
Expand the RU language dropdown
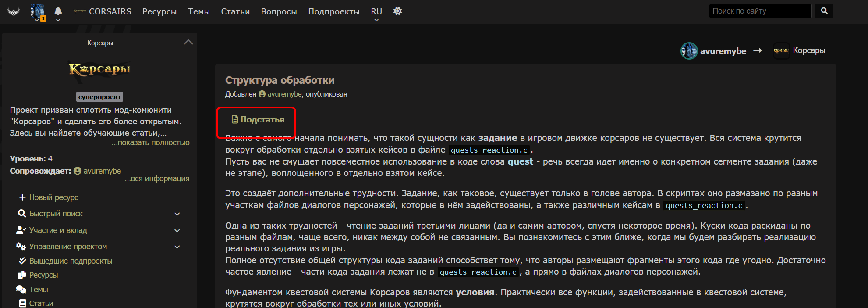point(376,13)
